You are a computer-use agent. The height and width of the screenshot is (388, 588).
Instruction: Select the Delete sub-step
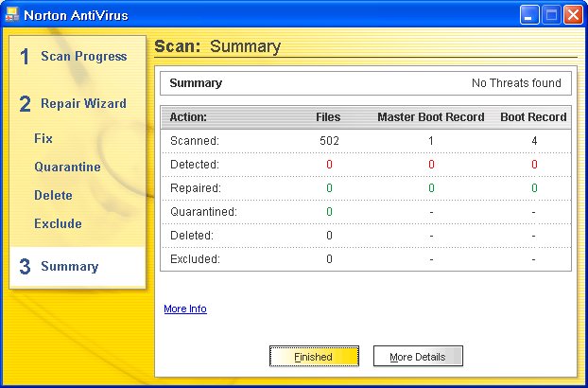[x=53, y=195]
